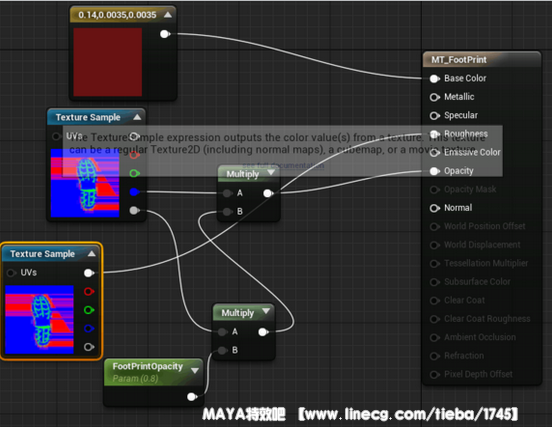This screenshot has height=431, width=552.
Task: Click lower Texture Sample's UVs input pin
Action: 11,273
